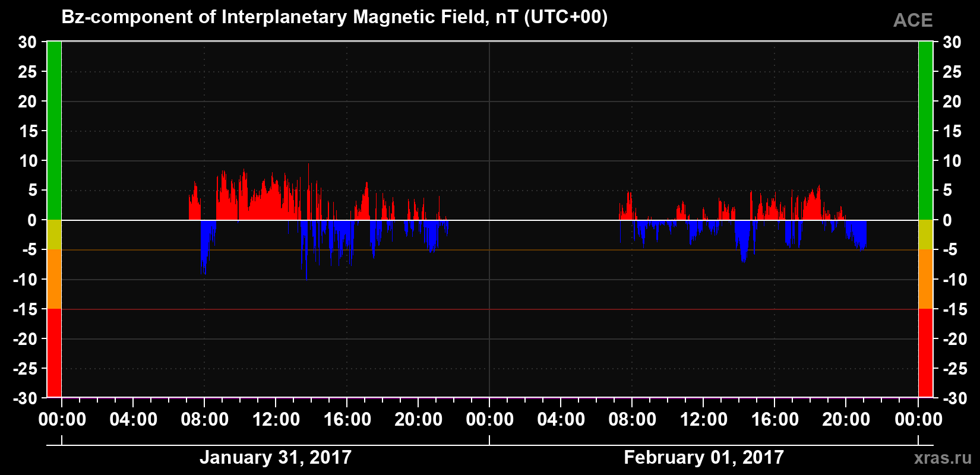Click the '20:00' time label for January 31
The height and width of the screenshot is (475, 980).
tap(418, 420)
